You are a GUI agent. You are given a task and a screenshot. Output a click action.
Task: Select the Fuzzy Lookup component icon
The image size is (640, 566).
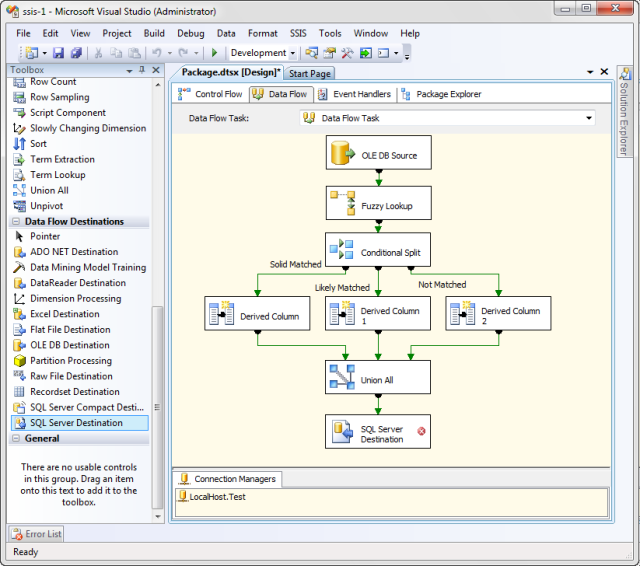(x=342, y=203)
